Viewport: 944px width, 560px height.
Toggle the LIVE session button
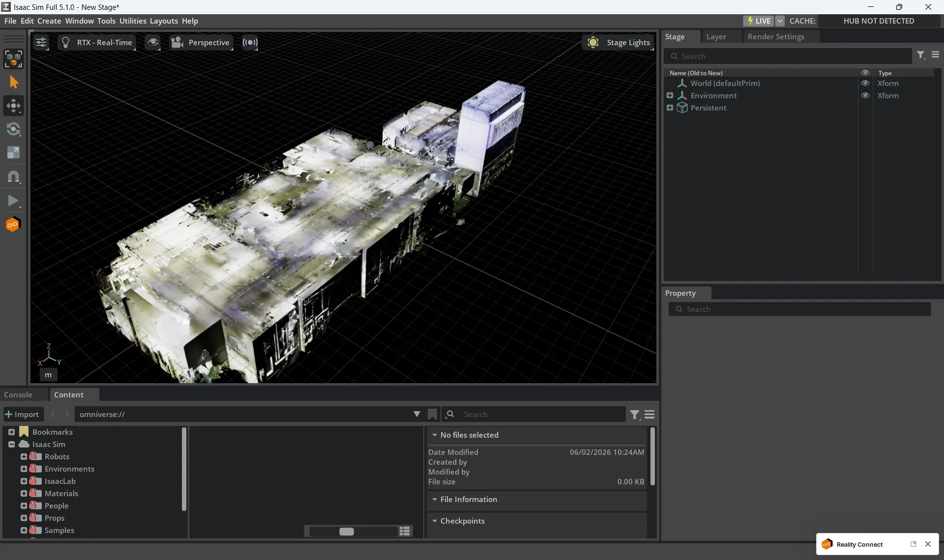coord(759,21)
